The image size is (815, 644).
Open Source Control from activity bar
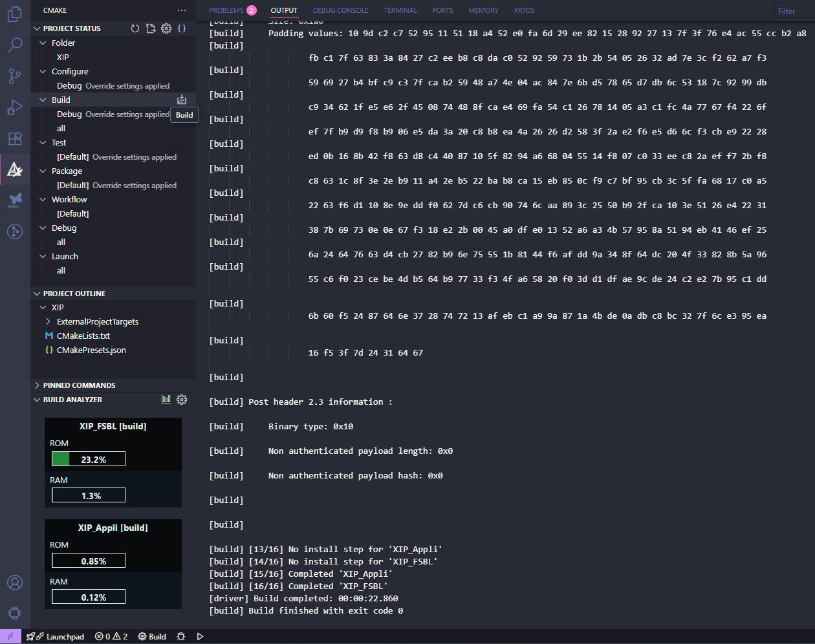click(x=14, y=76)
